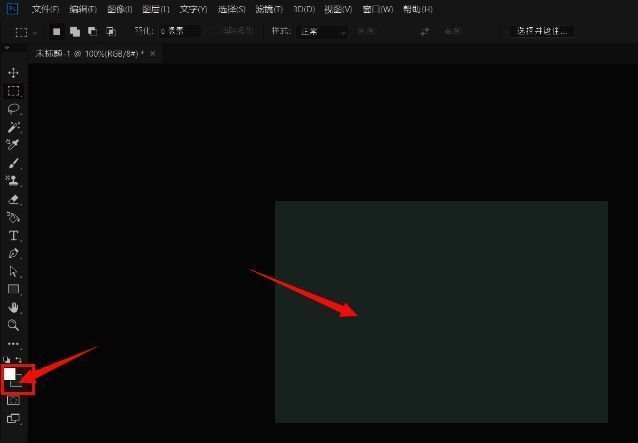
Task: Switch to the untitled-1 document tab
Action: 90,54
